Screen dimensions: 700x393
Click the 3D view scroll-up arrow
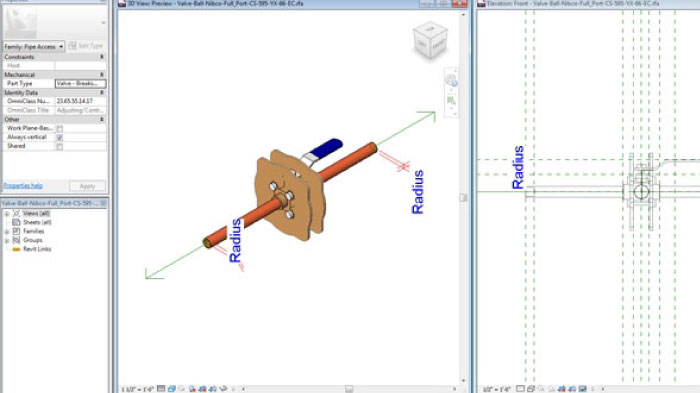tap(463, 15)
